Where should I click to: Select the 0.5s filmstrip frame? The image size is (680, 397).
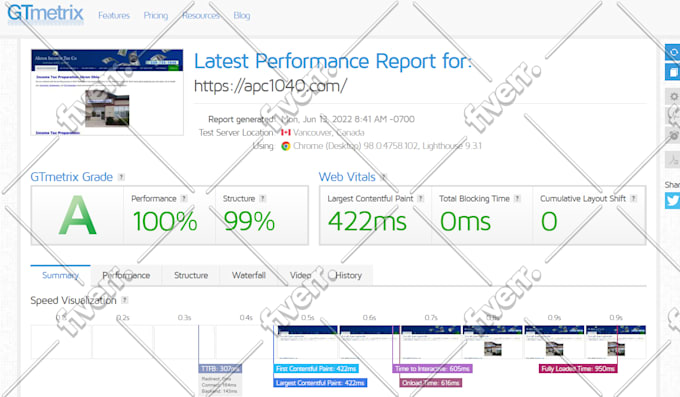(x=307, y=341)
